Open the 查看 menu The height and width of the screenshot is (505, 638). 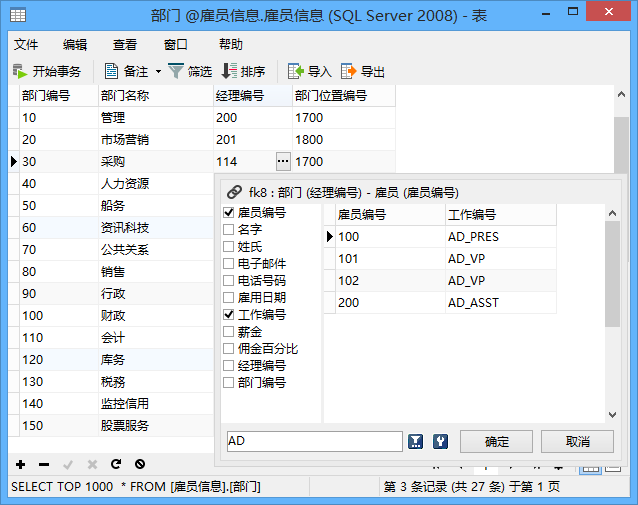(125, 45)
